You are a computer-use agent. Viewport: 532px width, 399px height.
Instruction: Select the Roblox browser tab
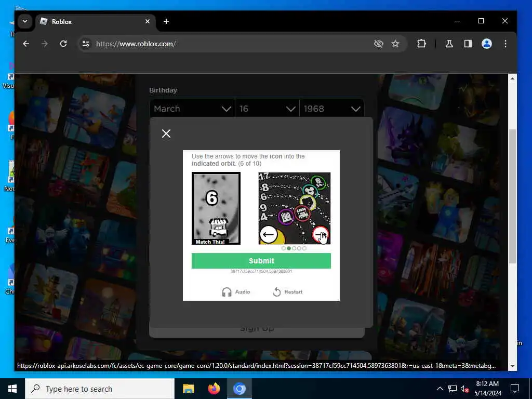click(x=95, y=21)
